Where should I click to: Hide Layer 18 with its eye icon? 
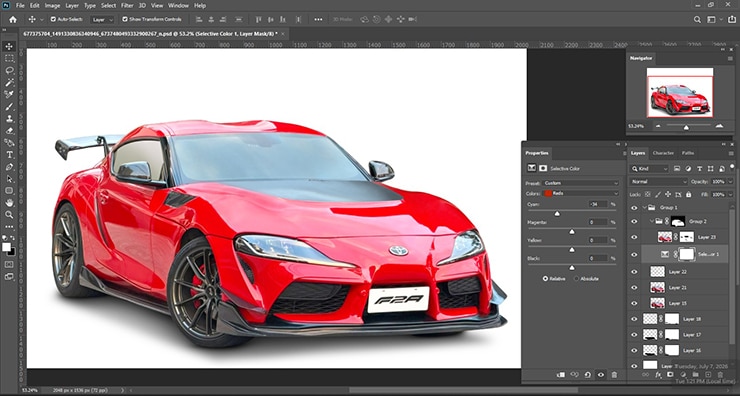634,319
